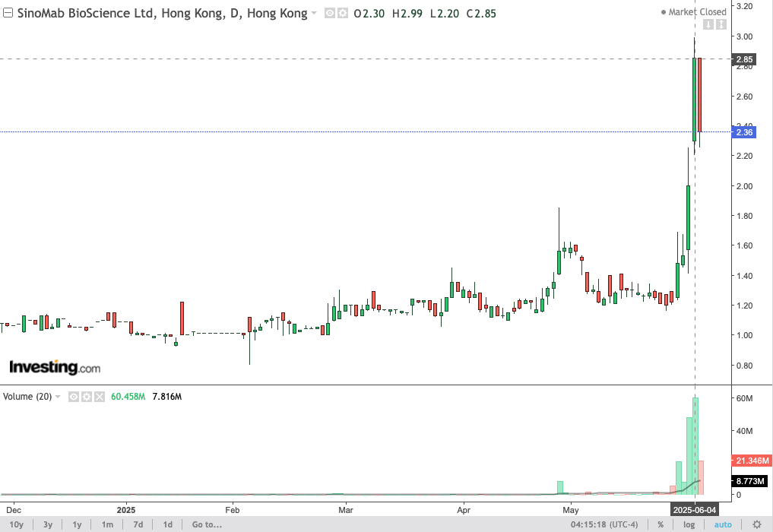Select the 1m time range
Viewport: 773px width, 532px height.
[x=107, y=524]
